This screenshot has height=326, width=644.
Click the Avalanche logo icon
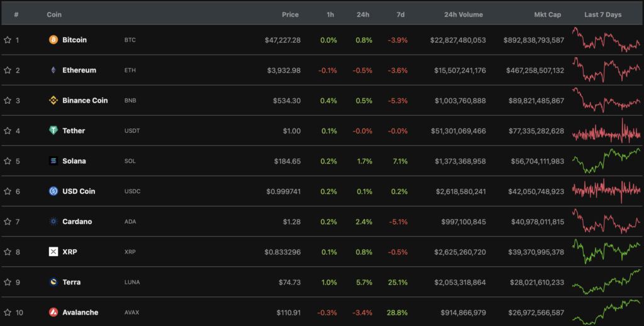(x=53, y=312)
